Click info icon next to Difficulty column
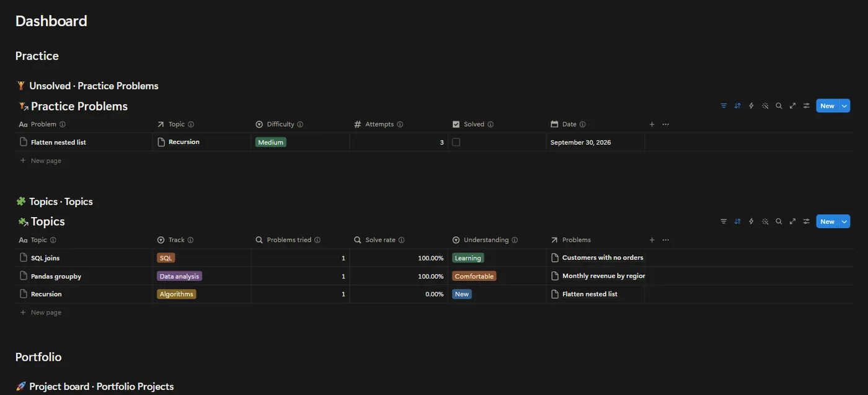Image resolution: width=868 pixels, height=395 pixels. 300,125
